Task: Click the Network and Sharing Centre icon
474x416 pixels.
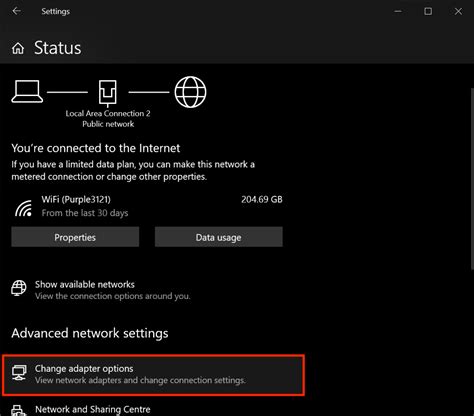Action: (19, 410)
